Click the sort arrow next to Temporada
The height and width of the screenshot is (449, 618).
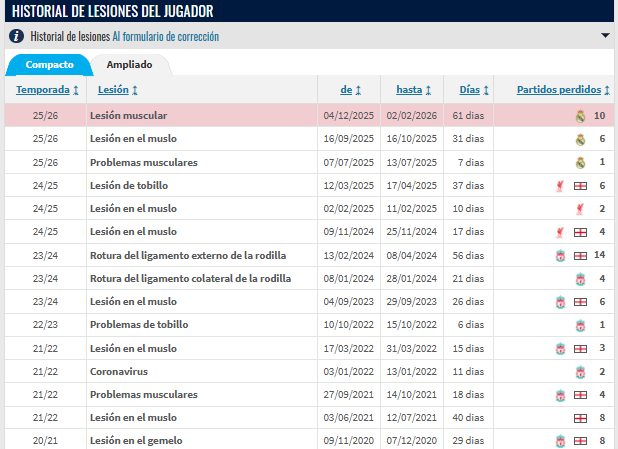[76, 90]
